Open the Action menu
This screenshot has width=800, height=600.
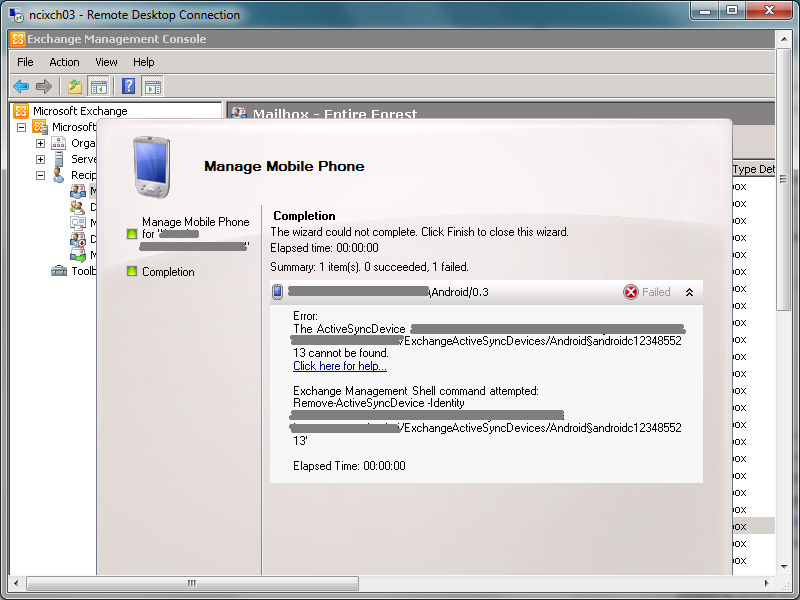(x=64, y=62)
